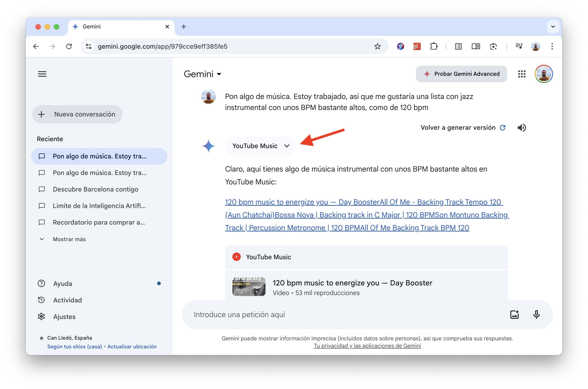Click the browser back arrow
The height and width of the screenshot is (389, 588).
36,46
